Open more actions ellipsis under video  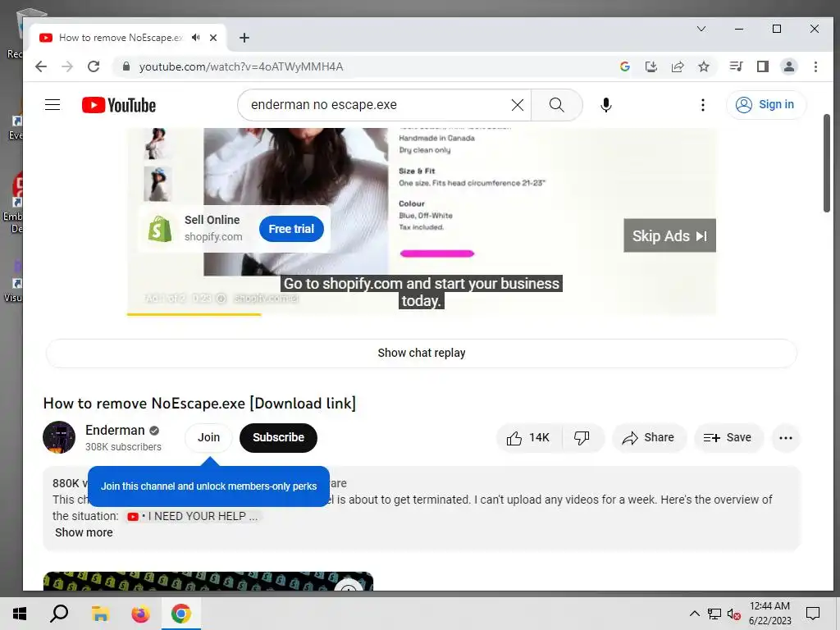[786, 438]
